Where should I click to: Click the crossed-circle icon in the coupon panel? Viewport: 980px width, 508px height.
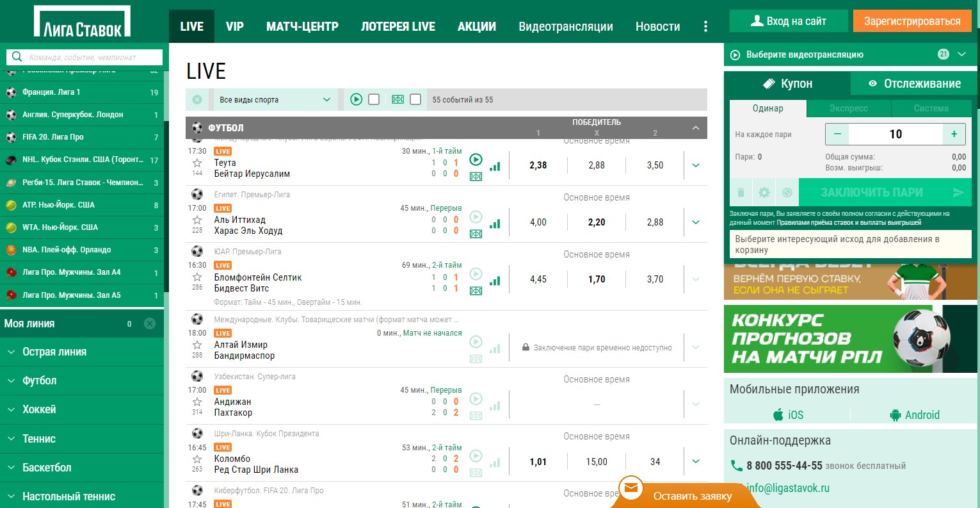pyautogui.click(x=787, y=192)
